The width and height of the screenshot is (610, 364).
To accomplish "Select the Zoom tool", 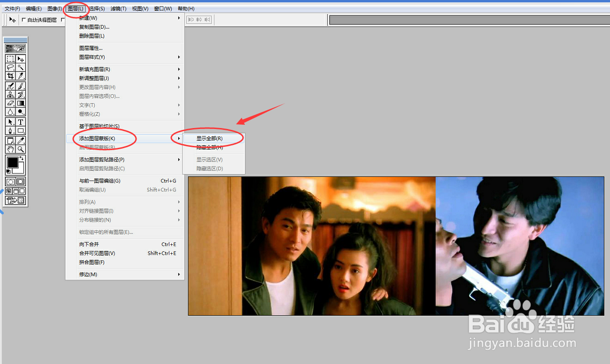I will (21, 149).
